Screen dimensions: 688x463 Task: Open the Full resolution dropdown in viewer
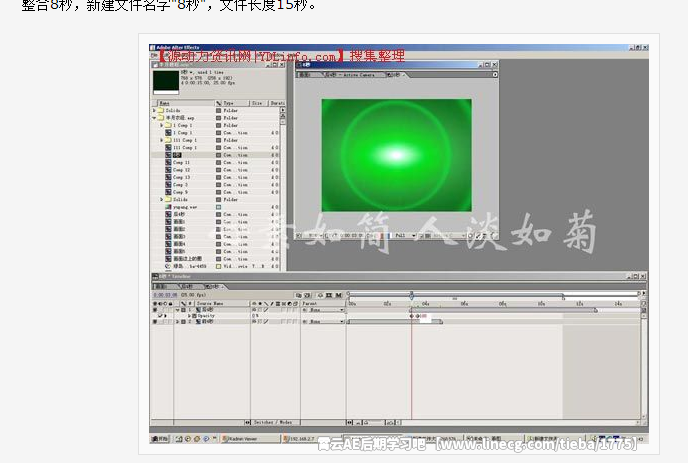point(405,236)
